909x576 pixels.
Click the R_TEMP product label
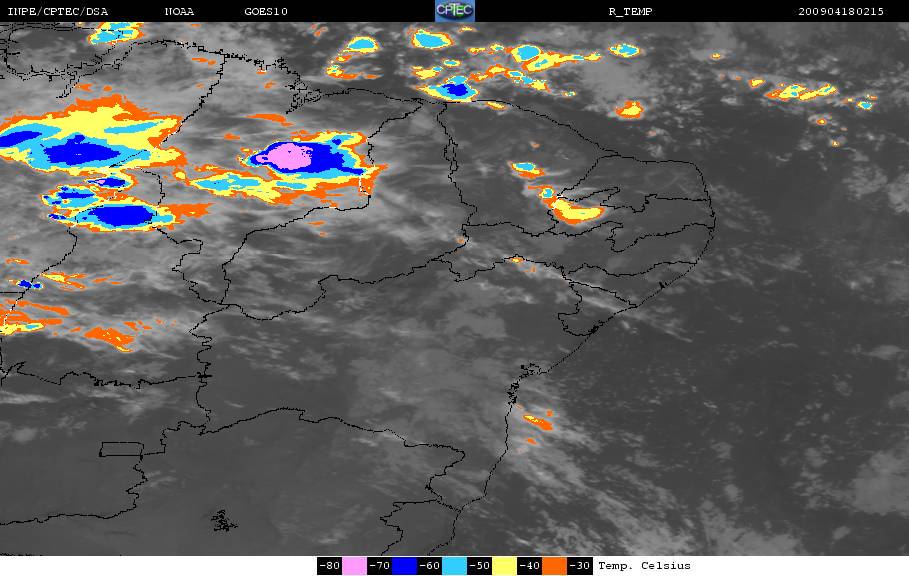pos(631,12)
